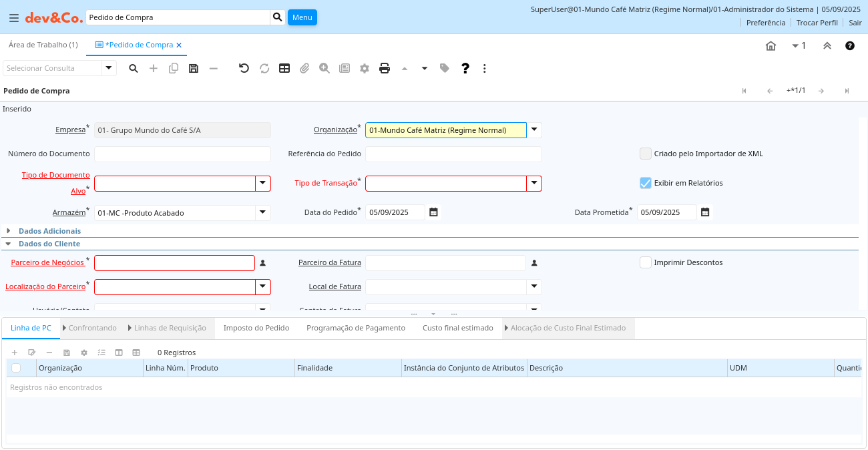Click the Número do Documento input field
This screenshot has height=450, width=868.
coord(182,154)
